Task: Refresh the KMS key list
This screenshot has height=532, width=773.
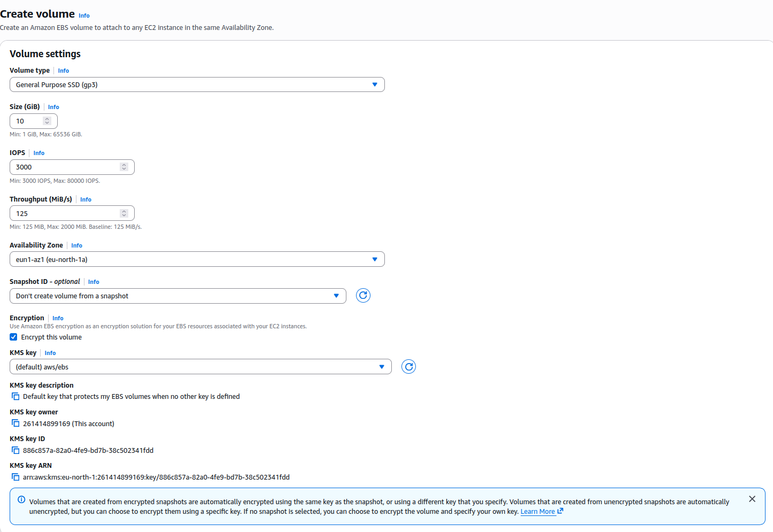Action: (x=408, y=367)
